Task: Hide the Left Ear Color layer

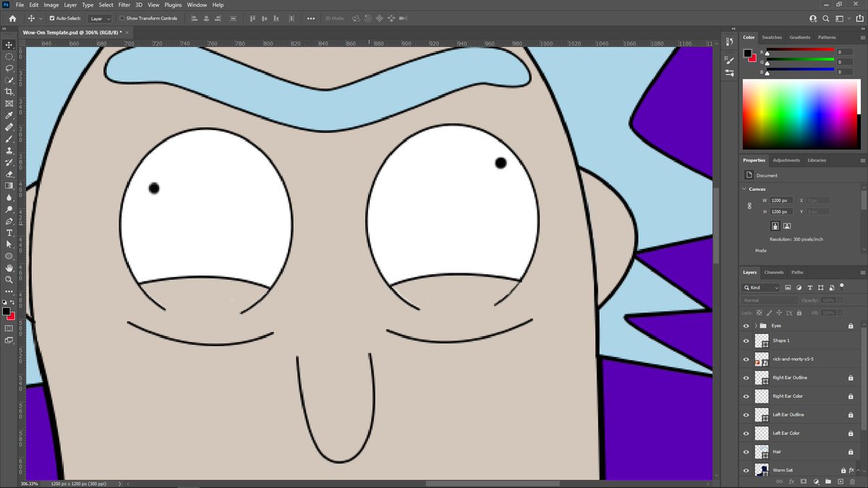Action: [x=746, y=433]
